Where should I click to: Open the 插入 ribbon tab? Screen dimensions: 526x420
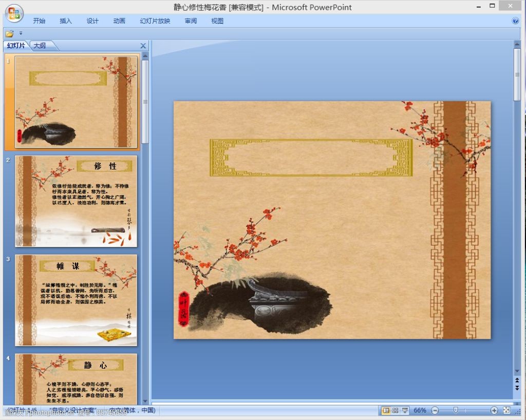click(x=66, y=21)
